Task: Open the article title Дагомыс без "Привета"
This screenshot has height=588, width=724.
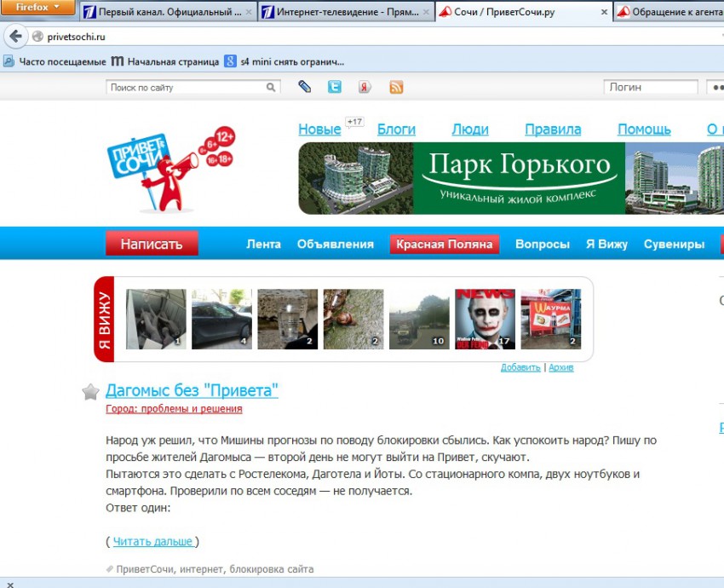Action: (x=192, y=390)
